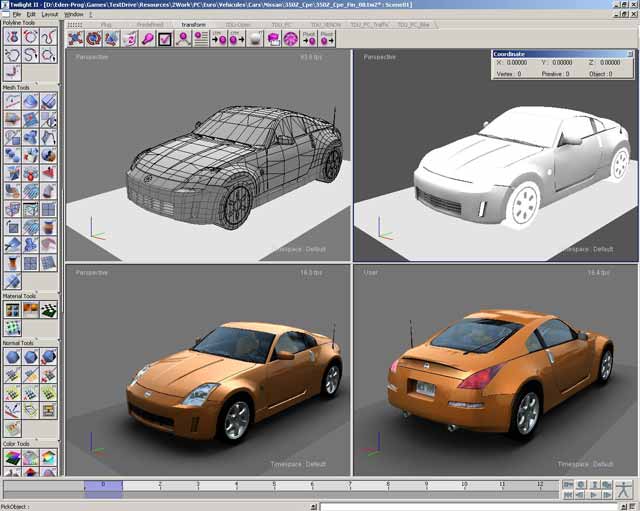Click the move/translate icon in the transform toolbar
The width and height of the screenshot is (640, 511).
click(75, 39)
